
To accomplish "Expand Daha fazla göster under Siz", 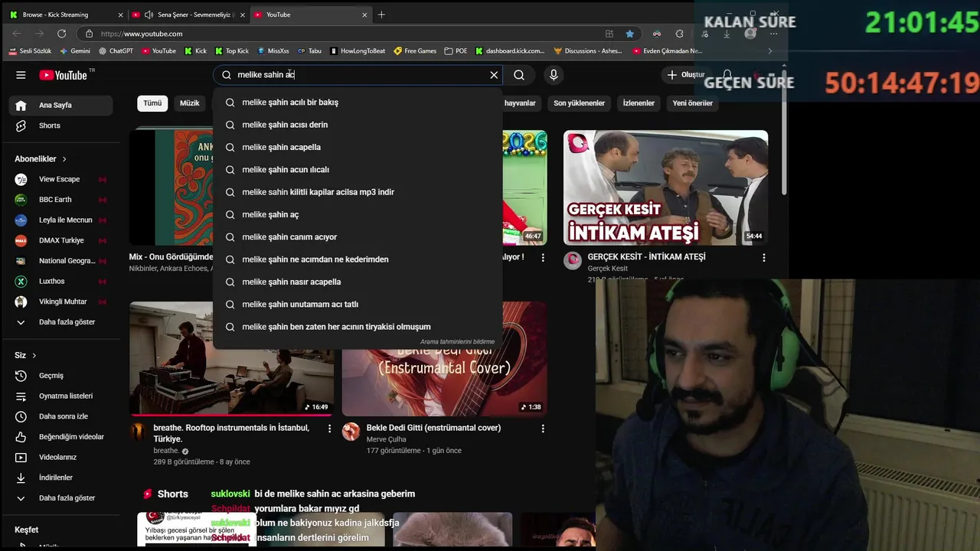I will point(61,498).
